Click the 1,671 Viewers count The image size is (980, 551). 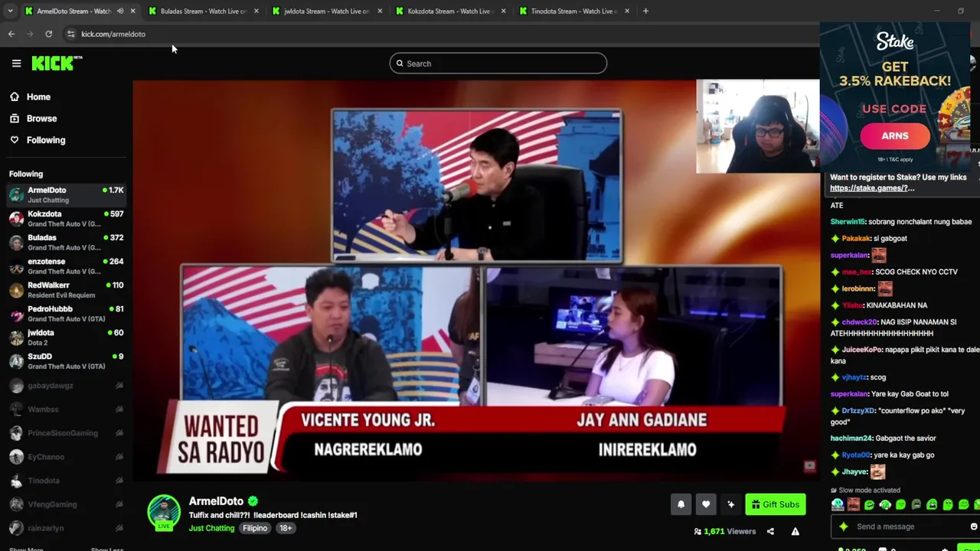click(x=724, y=531)
